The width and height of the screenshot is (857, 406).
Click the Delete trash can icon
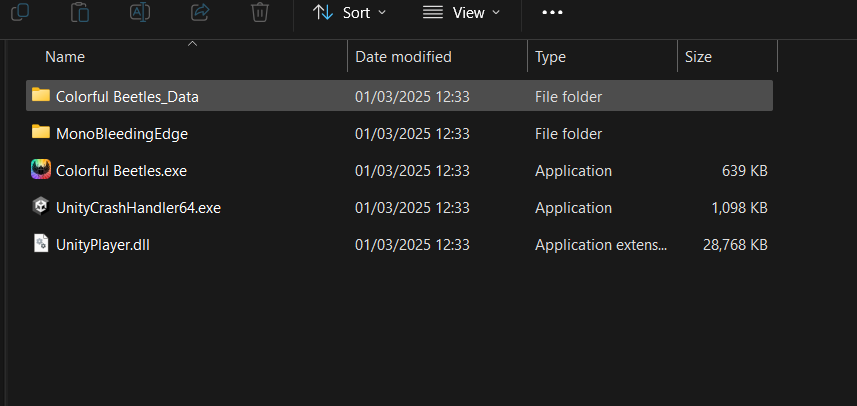(x=259, y=11)
